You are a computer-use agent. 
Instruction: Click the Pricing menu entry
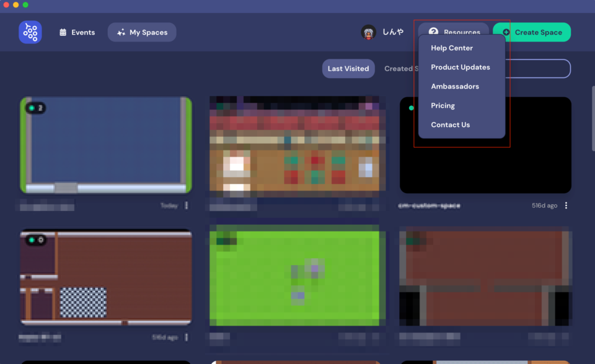pos(443,106)
